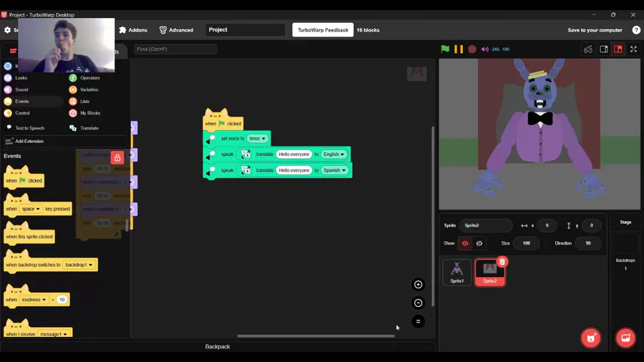The image size is (644, 362).
Task: Zoom in the workspace
Action: tap(418, 285)
